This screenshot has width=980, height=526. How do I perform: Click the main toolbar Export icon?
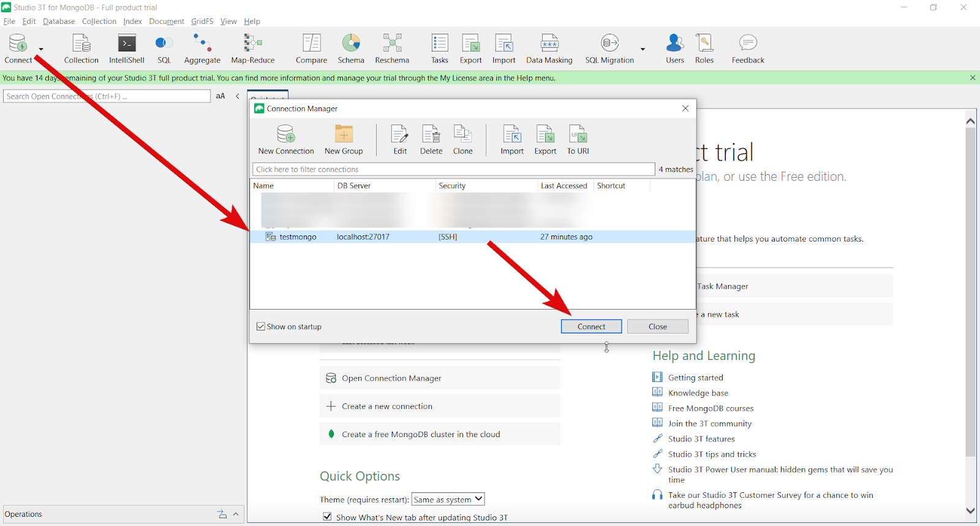tap(471, 48)
